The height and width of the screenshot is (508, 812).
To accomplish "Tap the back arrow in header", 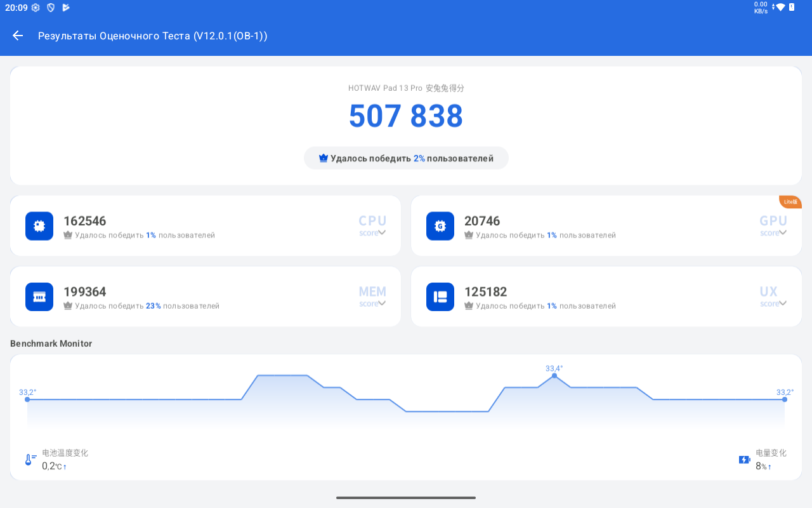I will point(18,36).
